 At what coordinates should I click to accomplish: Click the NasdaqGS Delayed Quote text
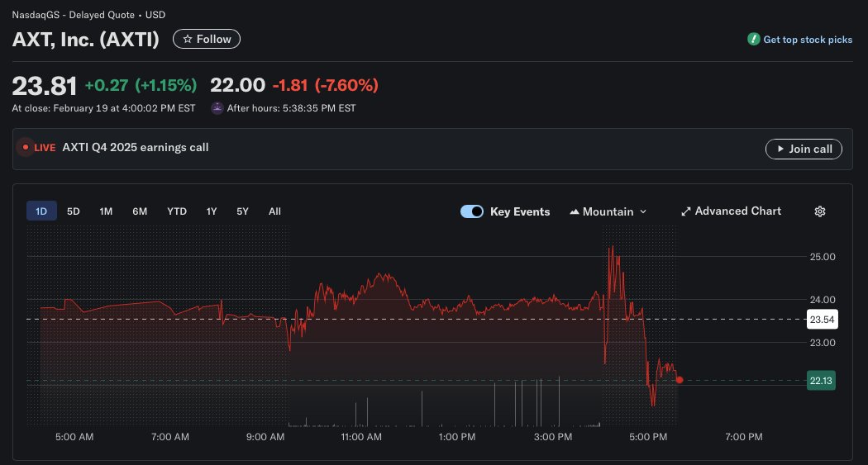pyautogui.click(x=88, y=15)
